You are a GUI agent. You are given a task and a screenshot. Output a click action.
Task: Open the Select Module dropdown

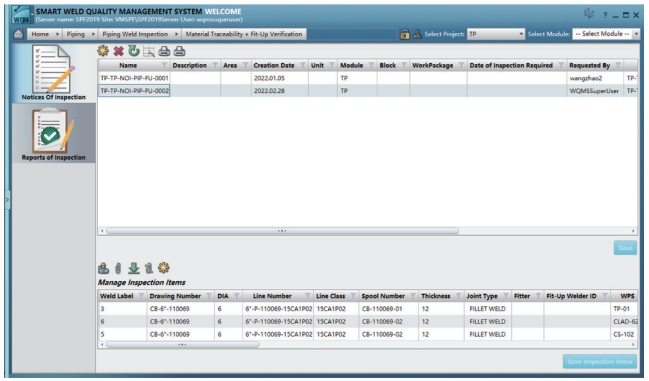(606, 34)
